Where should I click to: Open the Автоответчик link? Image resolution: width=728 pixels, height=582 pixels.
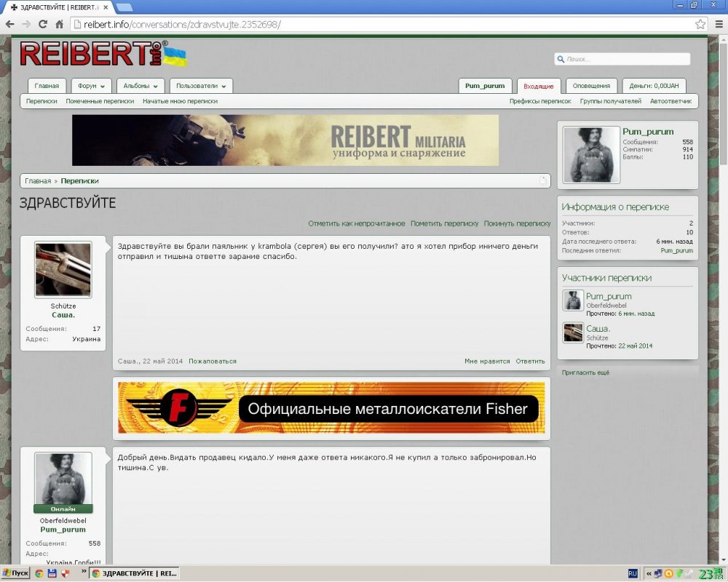click(x=670, y=101)
